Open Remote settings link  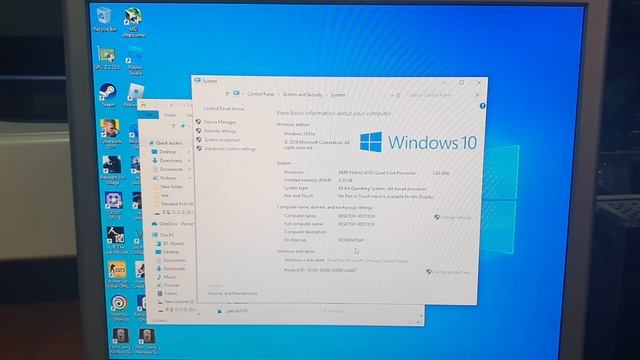pos(220,131)
